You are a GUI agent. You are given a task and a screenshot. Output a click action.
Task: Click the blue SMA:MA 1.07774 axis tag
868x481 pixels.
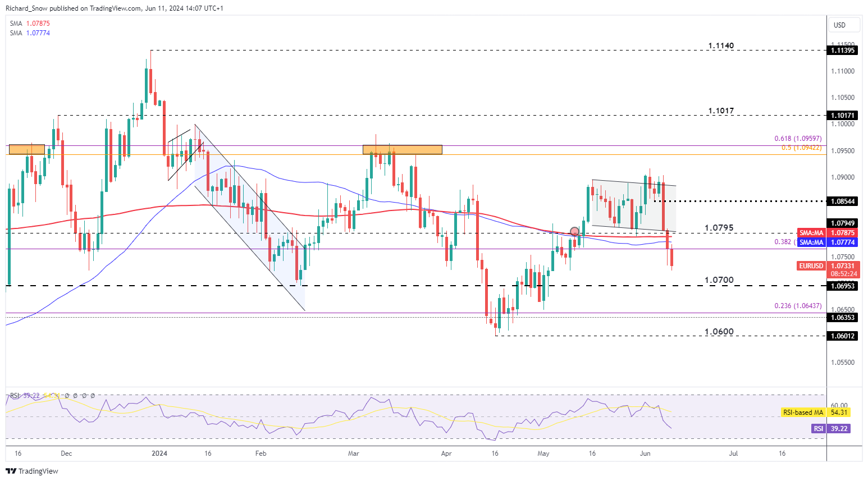(x=828, y=242)
